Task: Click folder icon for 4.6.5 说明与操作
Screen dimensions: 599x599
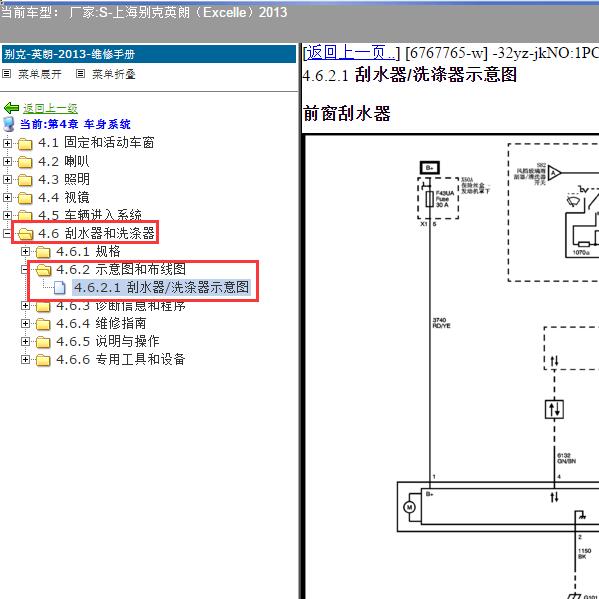Action: click(x=43, y=342)
